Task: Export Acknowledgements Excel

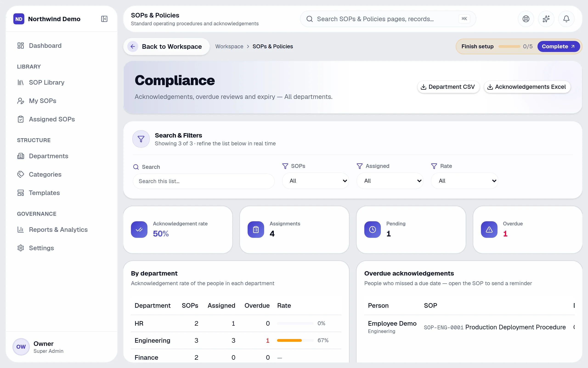Action: tap(527, 87)
